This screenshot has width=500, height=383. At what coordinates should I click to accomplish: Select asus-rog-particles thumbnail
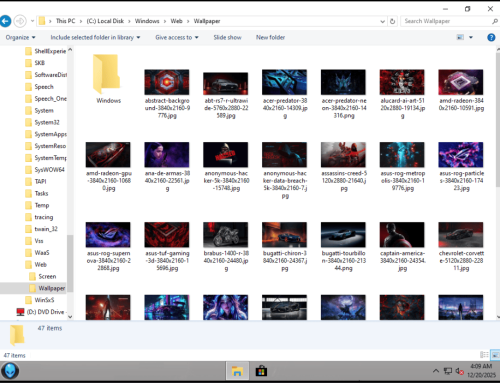click(x=461, y=155)
